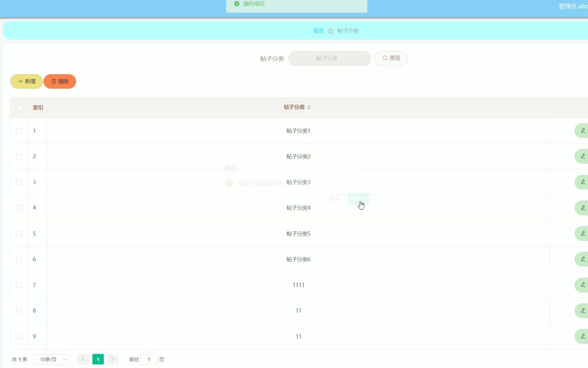This screenshot has width=588, height=368.
Task: Select the edit pencil on row 帖子分类2
Action: click(x=583, y=156)
